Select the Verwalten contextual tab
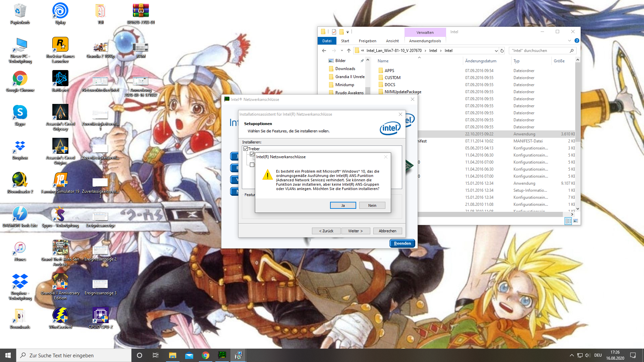This screenshot has width=644, height=362. tap(425, 32)
